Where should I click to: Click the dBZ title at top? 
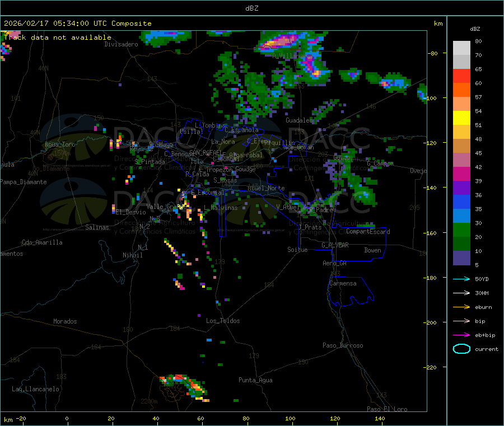[x=251, y=8]
